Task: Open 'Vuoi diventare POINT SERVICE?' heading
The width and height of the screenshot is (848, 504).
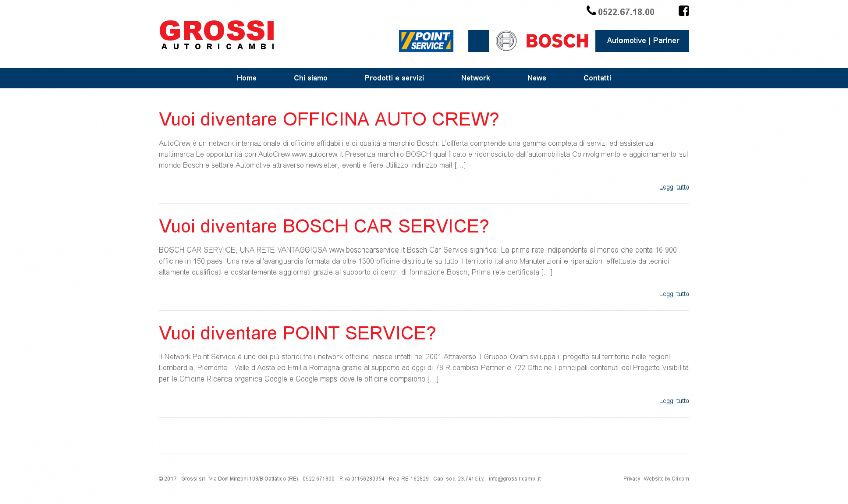Action: [x=298, y=333]
